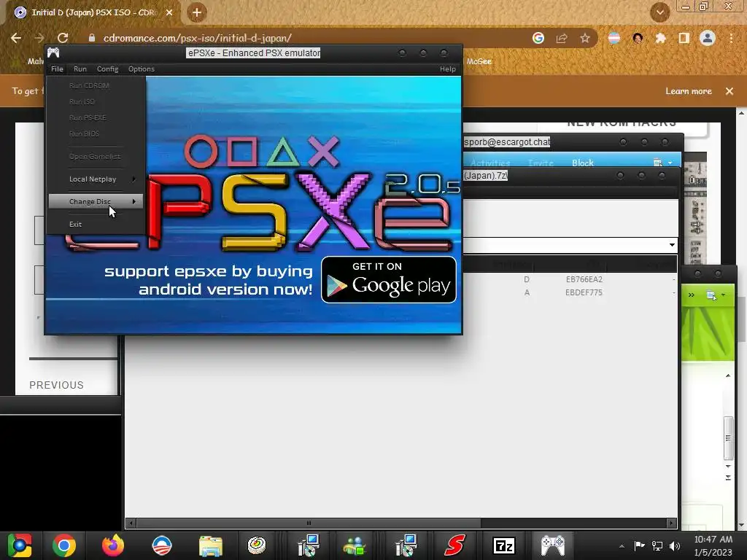The height and width of the screenshot is (560, 747).
Task: Click the Get it on Google Play badge
Action: (389, 279)
